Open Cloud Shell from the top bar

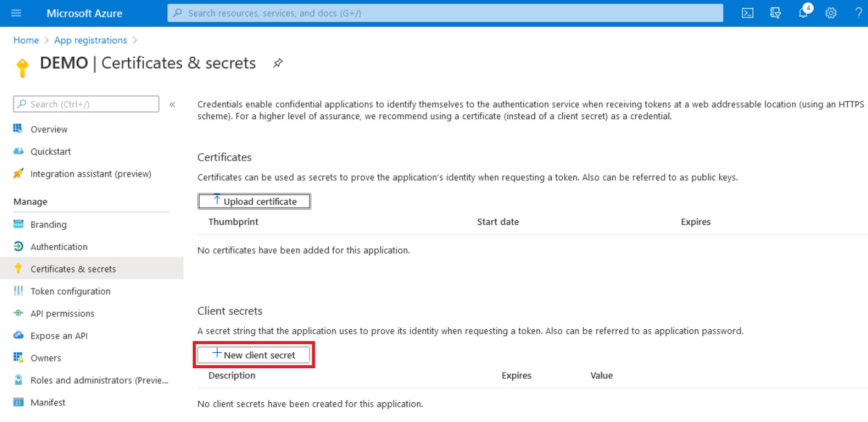tap(748, 12)
